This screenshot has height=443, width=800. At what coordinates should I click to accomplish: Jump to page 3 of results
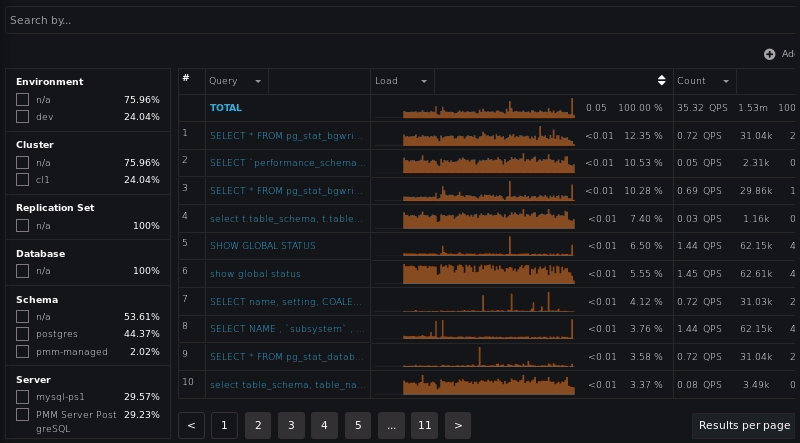point(291,426)
